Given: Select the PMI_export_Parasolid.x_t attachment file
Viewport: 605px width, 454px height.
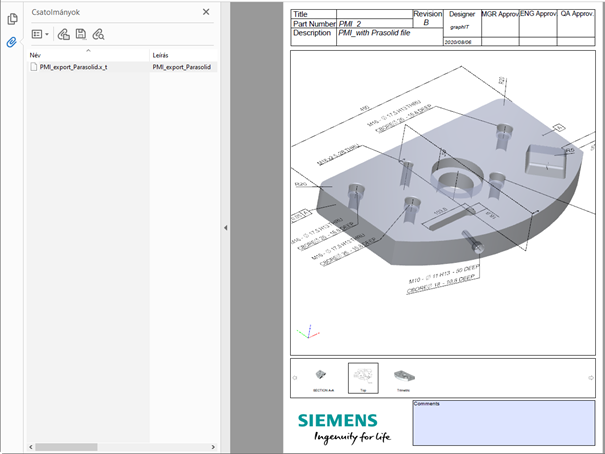Looking at the screenshot, I should point(73,67).
